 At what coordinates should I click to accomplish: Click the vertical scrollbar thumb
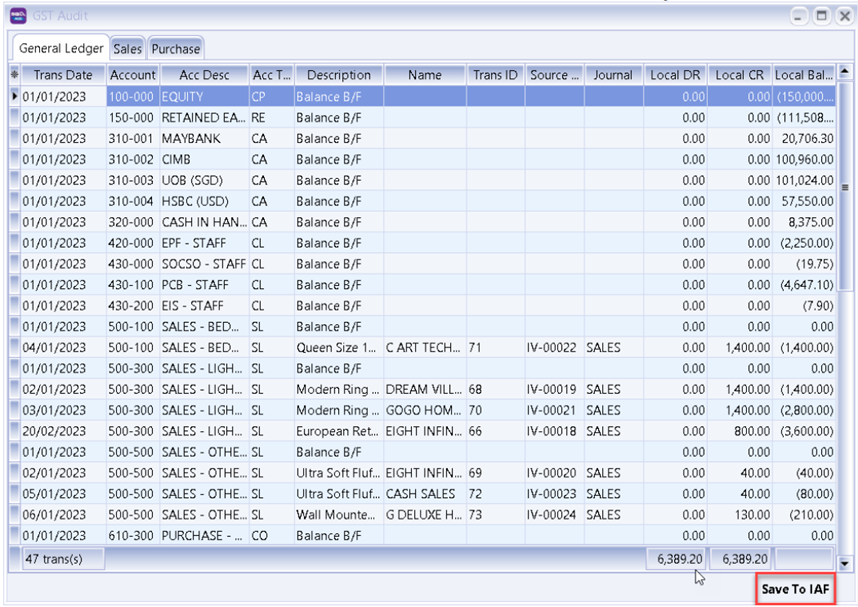[845, 186]
